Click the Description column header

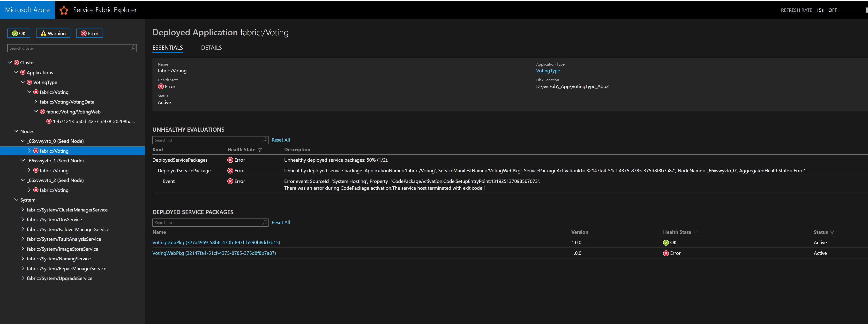coord(297,149)
